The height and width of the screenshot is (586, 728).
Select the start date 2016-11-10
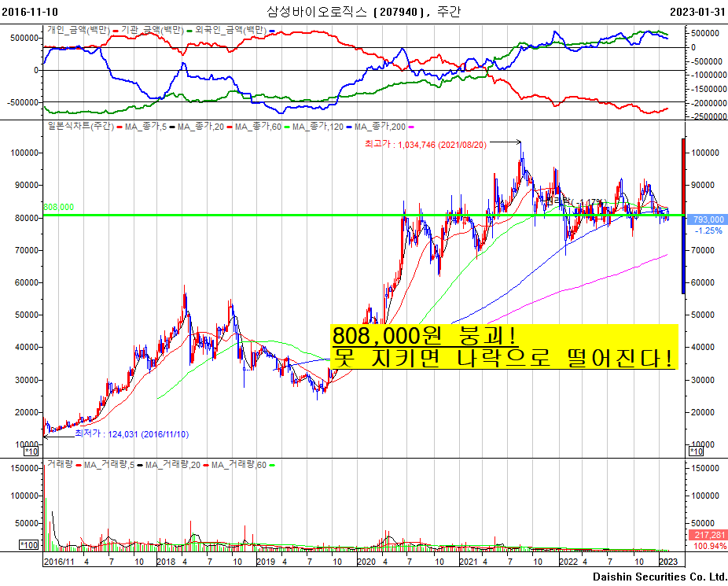(30, 12)
